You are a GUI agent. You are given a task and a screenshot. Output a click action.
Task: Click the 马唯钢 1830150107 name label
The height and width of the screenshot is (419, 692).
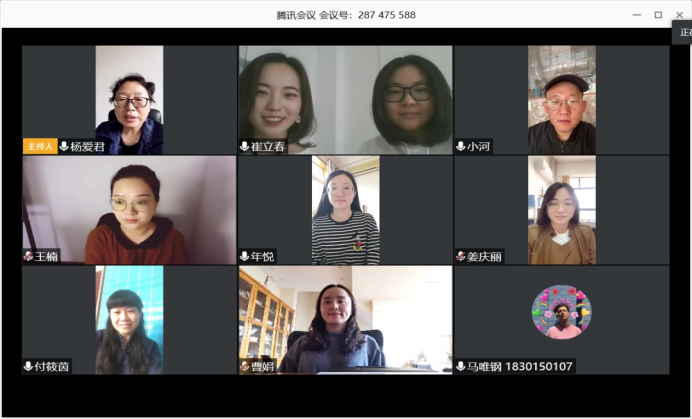pyautogui.click(x=520, y=366)
